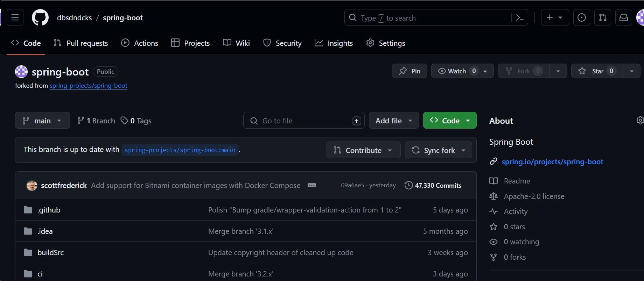Open the Activity link
The height and width of the screenshot is (281, 644).
click(516, 211)
